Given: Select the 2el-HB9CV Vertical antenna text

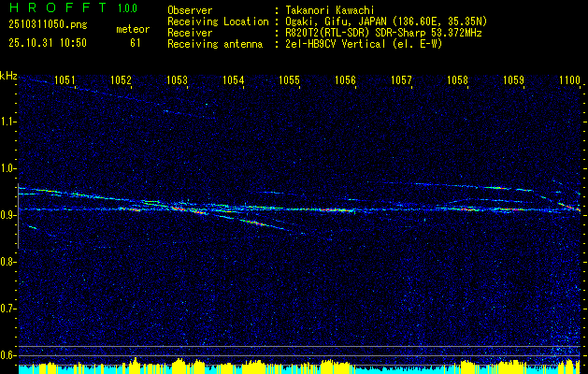Looking at the screenshot, I should (x=364, y=44).
